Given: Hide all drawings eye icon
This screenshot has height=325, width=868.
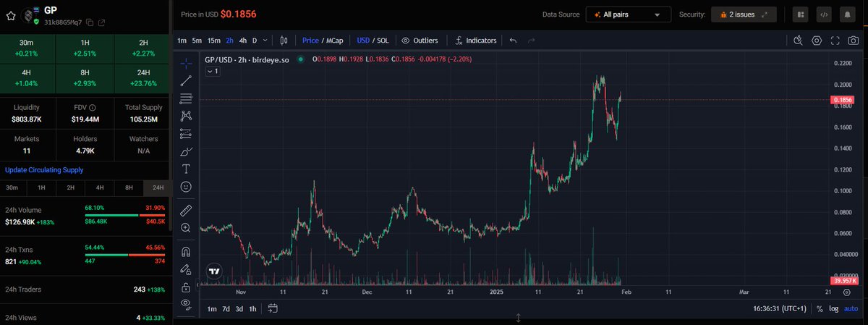Looking at the screenshot, I should [x=186, y=303].
